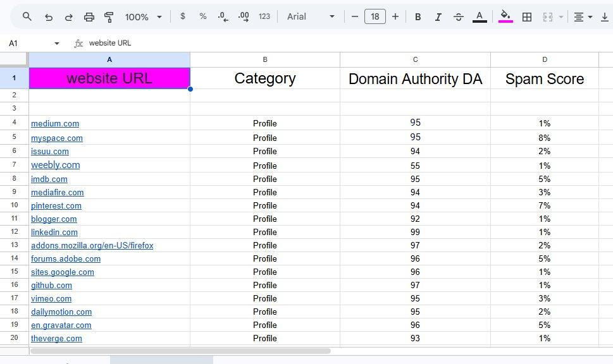Click the merge cells icon
Viewport: 613px width, 364px height.
point(548,17)
